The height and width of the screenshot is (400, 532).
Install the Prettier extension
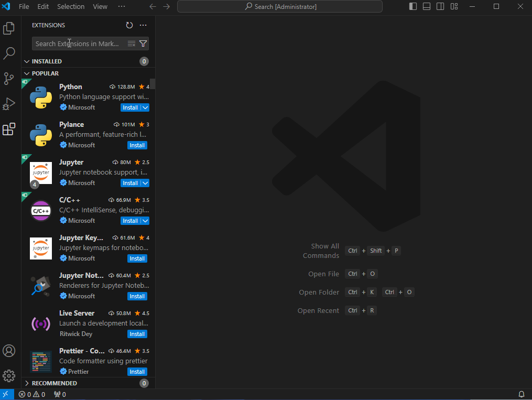click(137, 372)
